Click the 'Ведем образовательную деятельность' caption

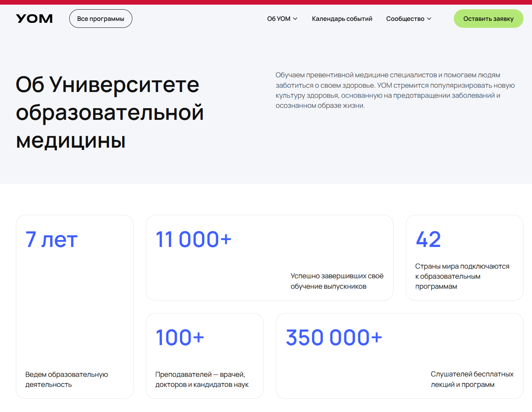[x=67, y=379]
